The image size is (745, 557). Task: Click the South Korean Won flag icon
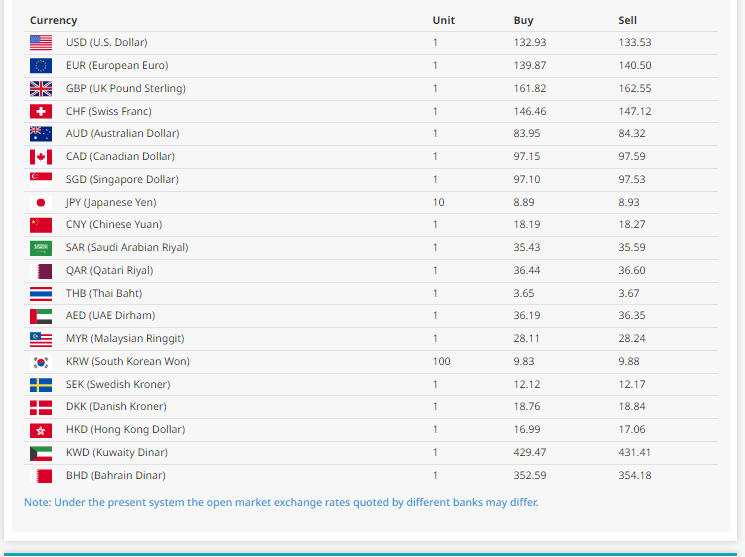pyautogui.click(x=41, y=362)
